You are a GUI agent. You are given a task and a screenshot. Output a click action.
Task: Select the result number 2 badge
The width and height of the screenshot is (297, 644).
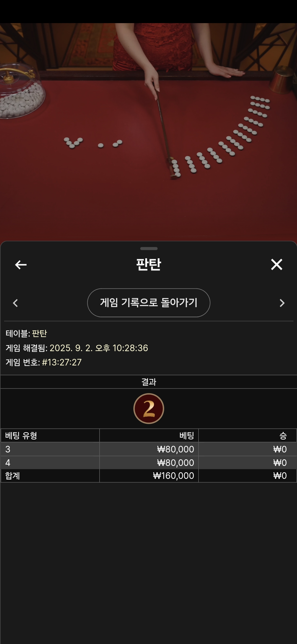[x=149, y=409]
